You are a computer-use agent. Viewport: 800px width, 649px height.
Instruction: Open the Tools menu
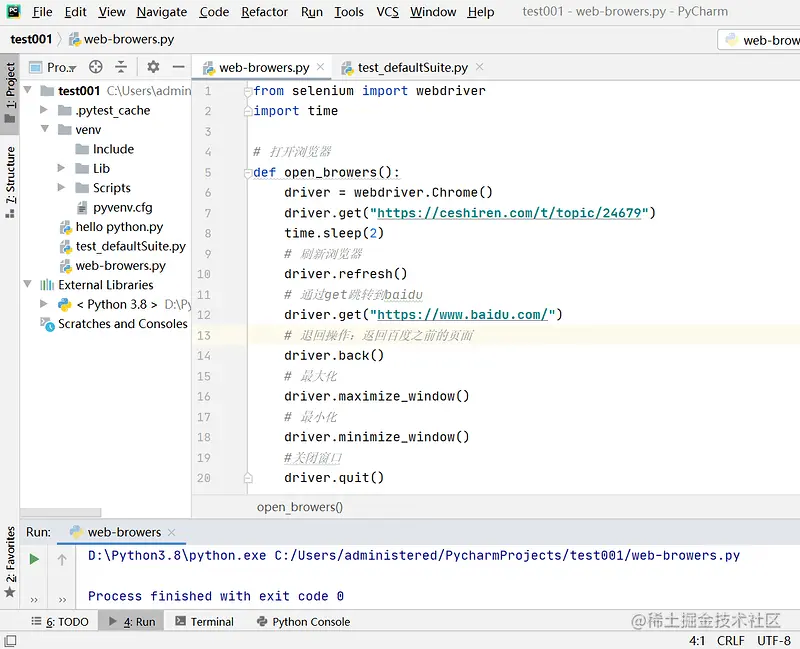click(349, 12)
